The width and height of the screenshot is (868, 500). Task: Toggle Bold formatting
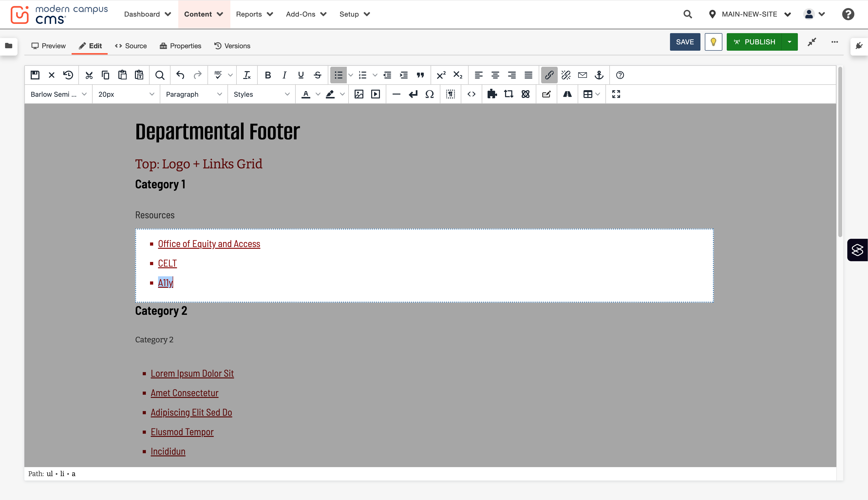click(x=268, y=75)
